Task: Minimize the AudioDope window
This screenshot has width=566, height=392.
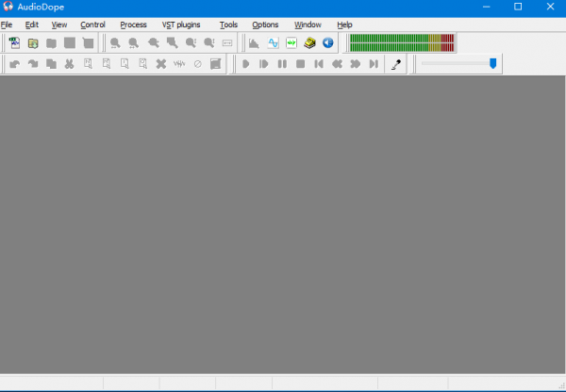Action: coord(486,7)
